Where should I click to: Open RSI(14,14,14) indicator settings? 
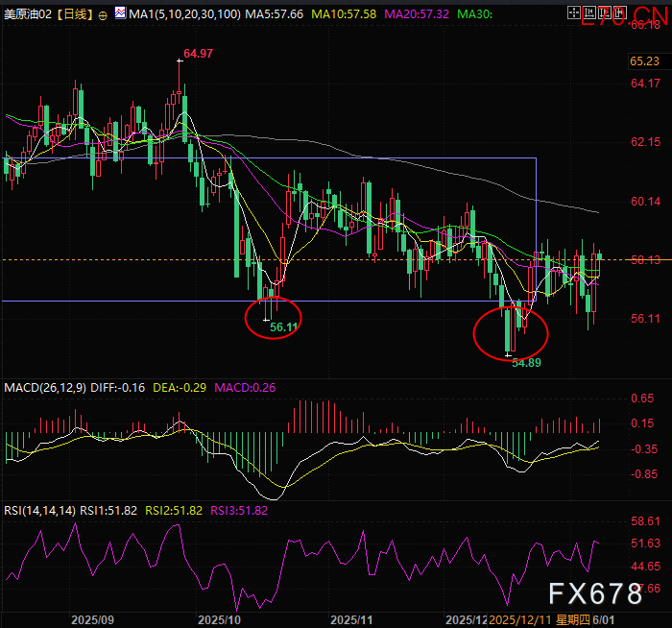coord(38,510)
